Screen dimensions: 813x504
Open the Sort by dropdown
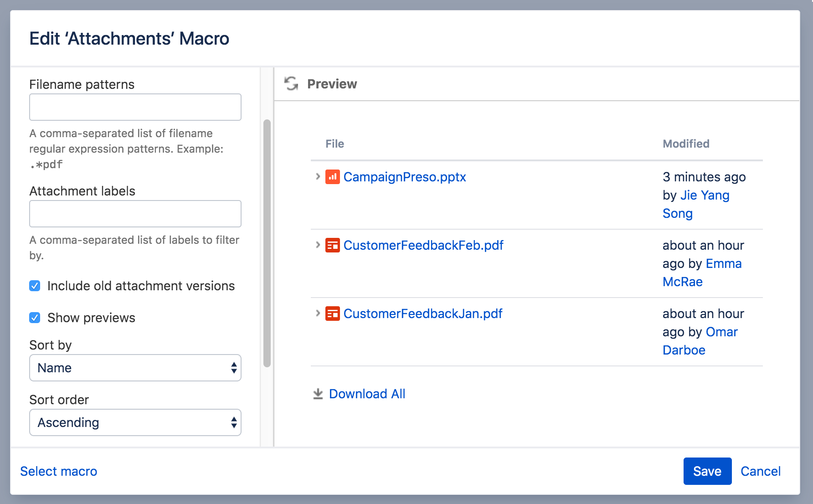pyautogui.click(x=135, y=368)
